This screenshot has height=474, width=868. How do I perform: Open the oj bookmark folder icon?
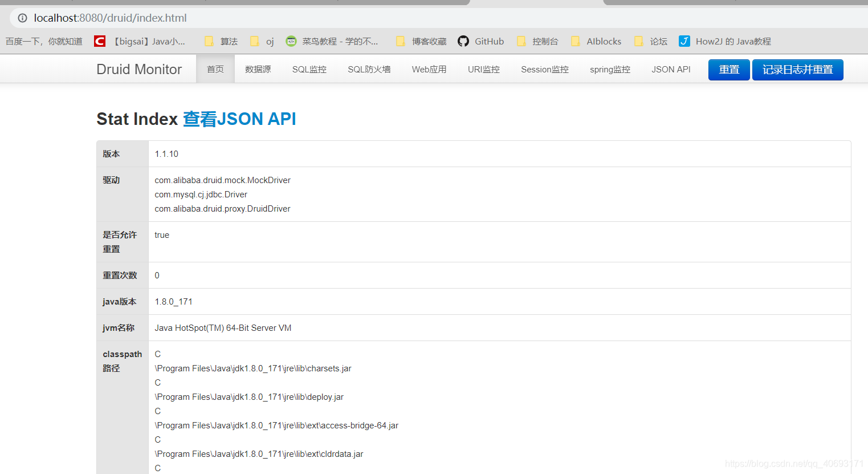(x=255, y=41)
